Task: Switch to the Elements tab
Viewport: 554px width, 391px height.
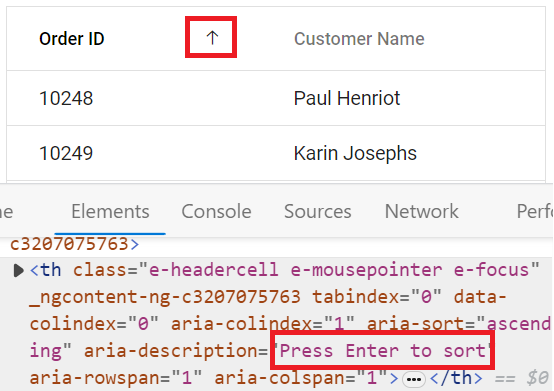Action: coord(110,211)
